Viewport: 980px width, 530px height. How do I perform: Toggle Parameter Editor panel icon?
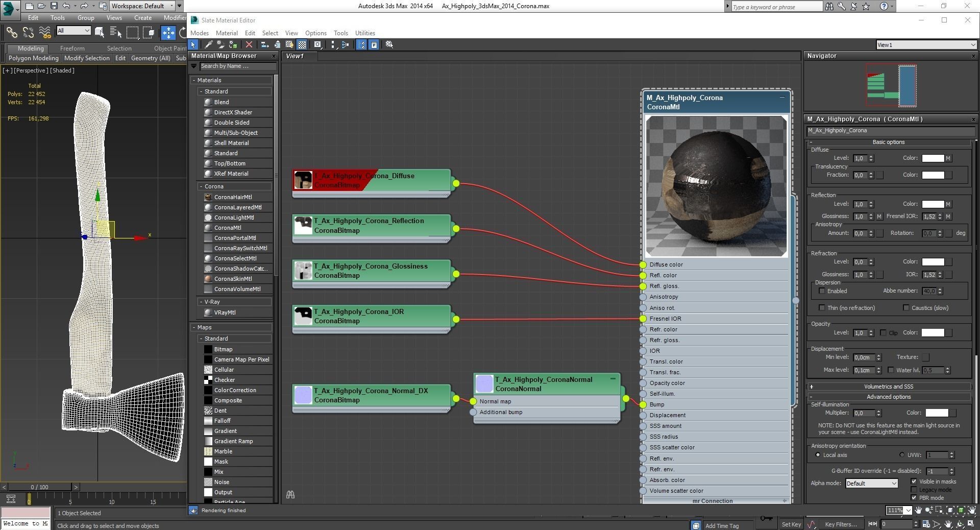(x=374, y=45)
